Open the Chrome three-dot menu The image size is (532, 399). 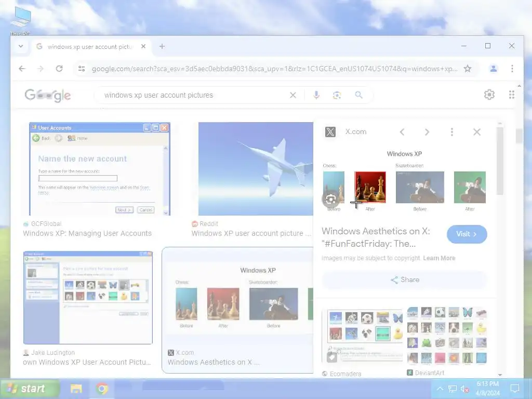tap(512, 69)
